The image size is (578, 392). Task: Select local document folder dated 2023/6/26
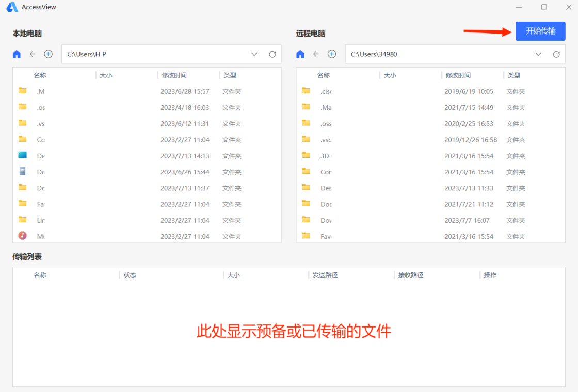click(147, 172)
